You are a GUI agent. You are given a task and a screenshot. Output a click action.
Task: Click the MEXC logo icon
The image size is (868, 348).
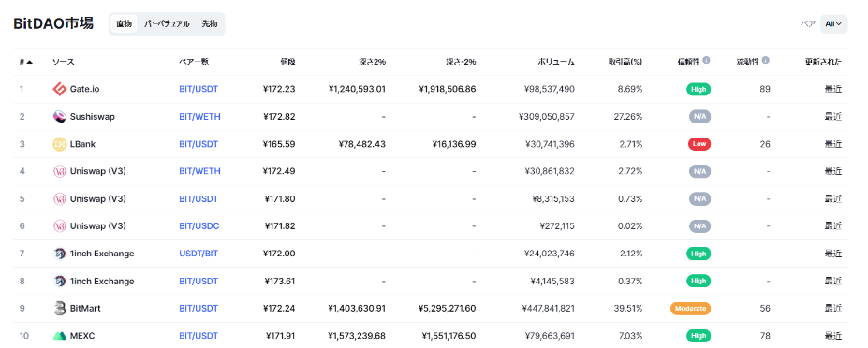(x=59, y=336)
